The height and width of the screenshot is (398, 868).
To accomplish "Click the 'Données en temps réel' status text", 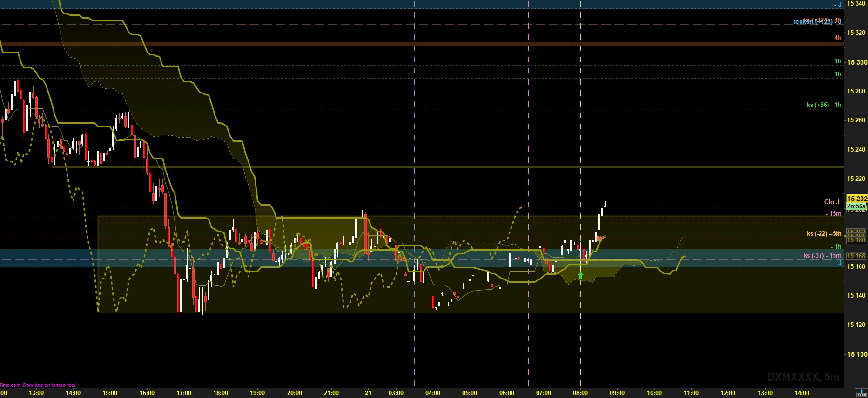I will pos(49,385).
